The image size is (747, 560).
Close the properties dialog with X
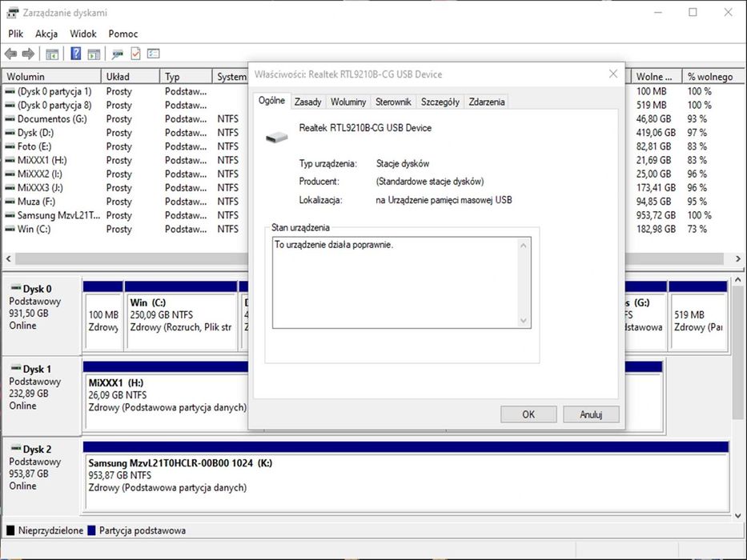(x=613, y=74)
